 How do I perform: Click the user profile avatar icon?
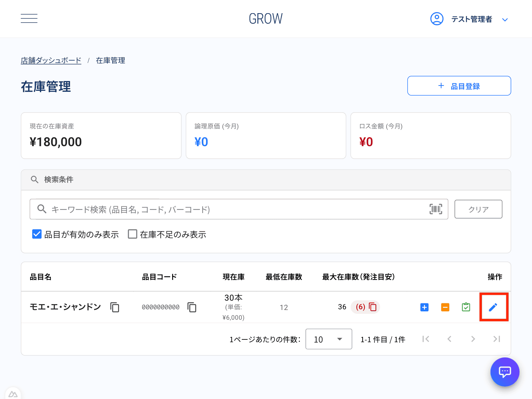tap(437, 19)
